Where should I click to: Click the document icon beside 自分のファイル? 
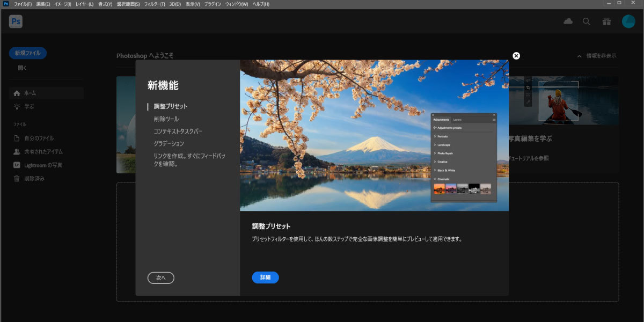tap(17, 138)
